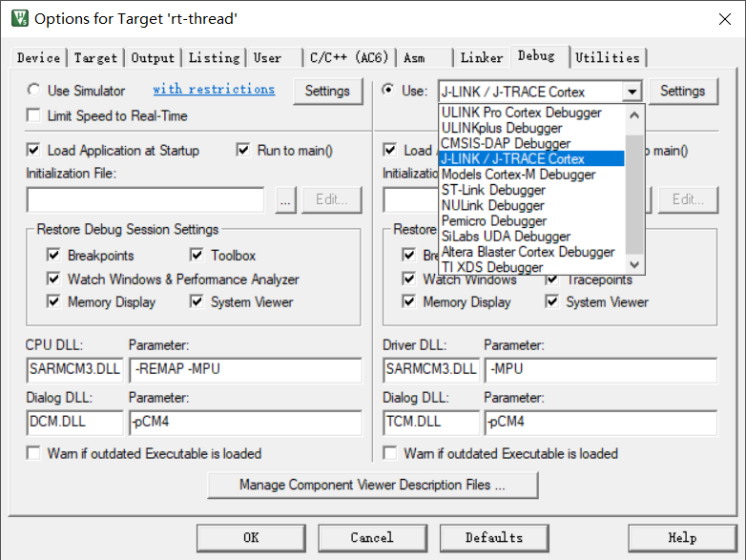Screen dimensions: 746x560
Task: Click the -REMAP -MPU parameter field
Action: tap(245, 370)
